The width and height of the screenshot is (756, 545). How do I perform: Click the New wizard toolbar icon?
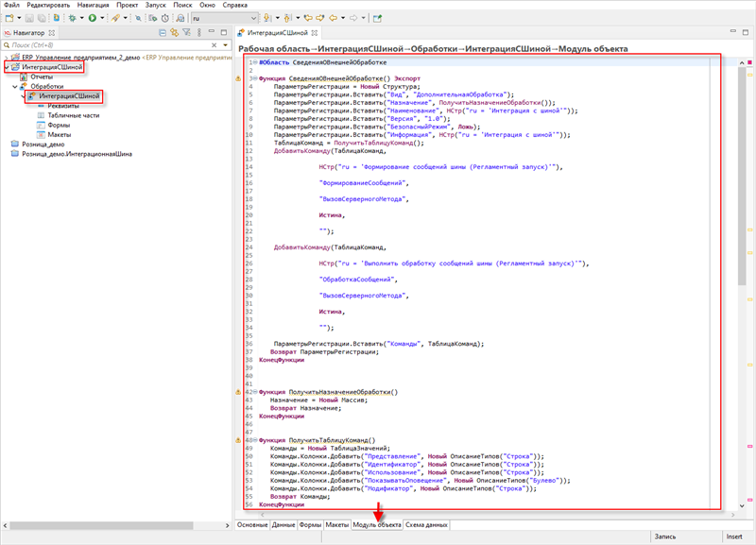point(9,18)
